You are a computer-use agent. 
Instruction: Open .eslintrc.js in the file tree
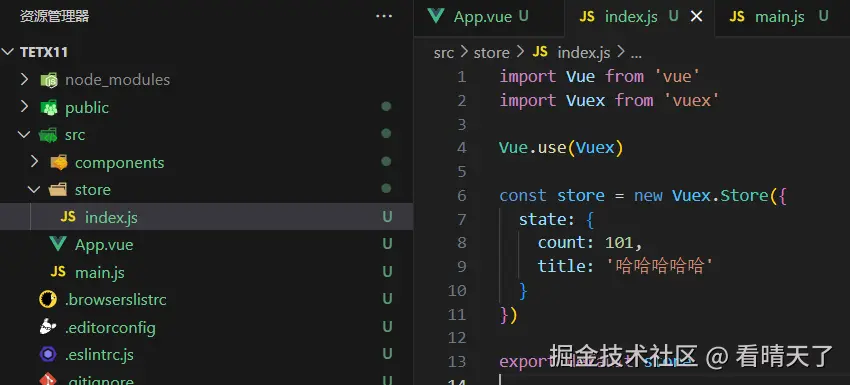point(207,355)
